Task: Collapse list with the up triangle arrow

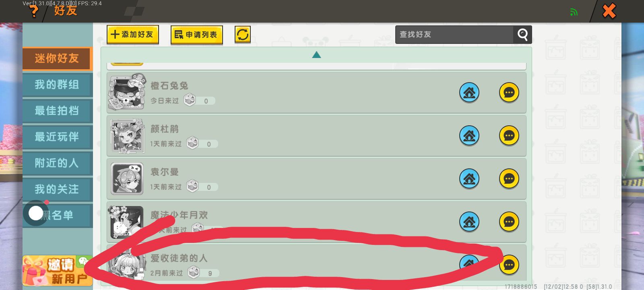Action: coord(316,55)
